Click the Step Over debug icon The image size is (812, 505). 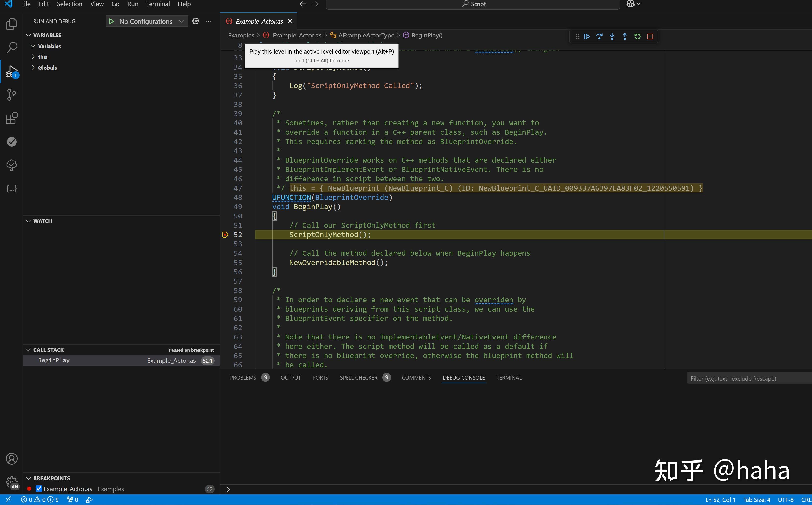tap(599, 36)
